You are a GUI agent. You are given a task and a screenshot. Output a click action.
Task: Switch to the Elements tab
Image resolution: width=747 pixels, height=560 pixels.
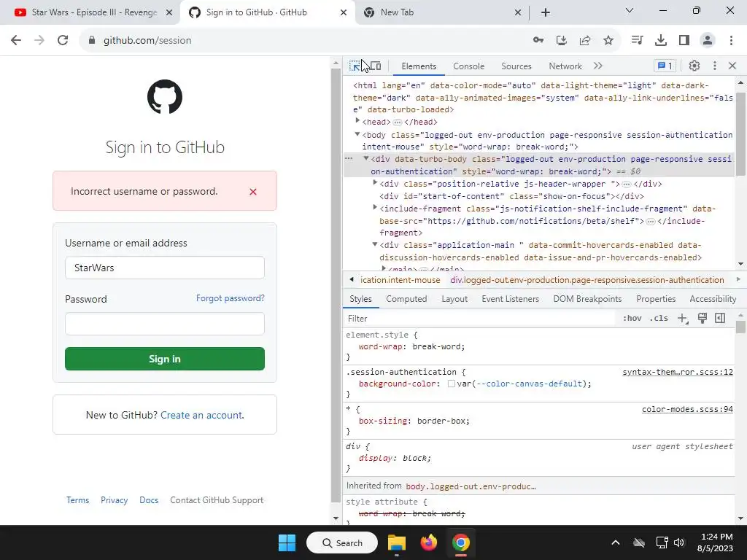pos(419,66)
